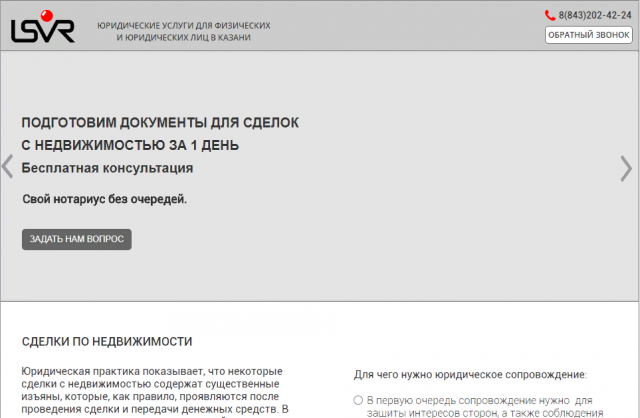640x418 pixels.
Task: Click the red phone icon
Action: pos(550,16)
